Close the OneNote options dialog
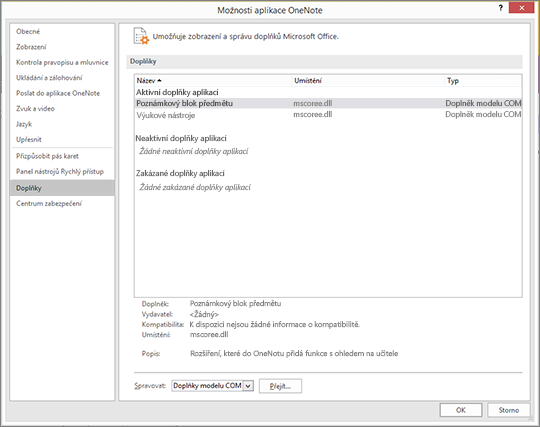This screenshot has height=427, width=540. [521, 8]
